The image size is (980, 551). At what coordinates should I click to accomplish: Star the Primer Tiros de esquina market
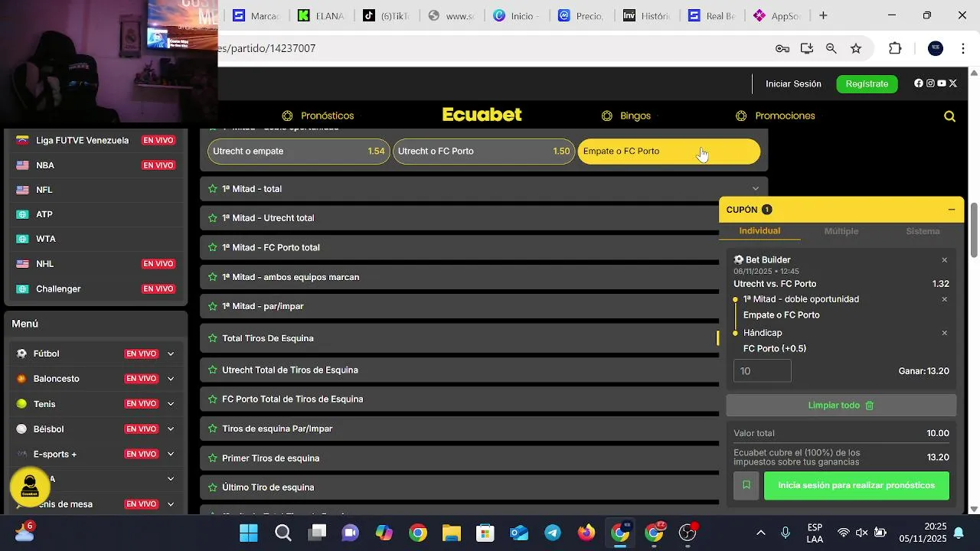213,458
